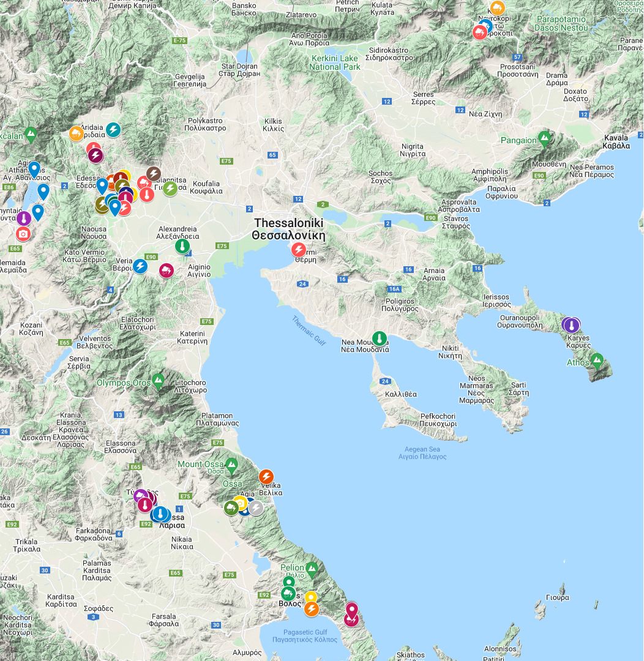
Task: Click Elassona town label
Action: [121, 447]
